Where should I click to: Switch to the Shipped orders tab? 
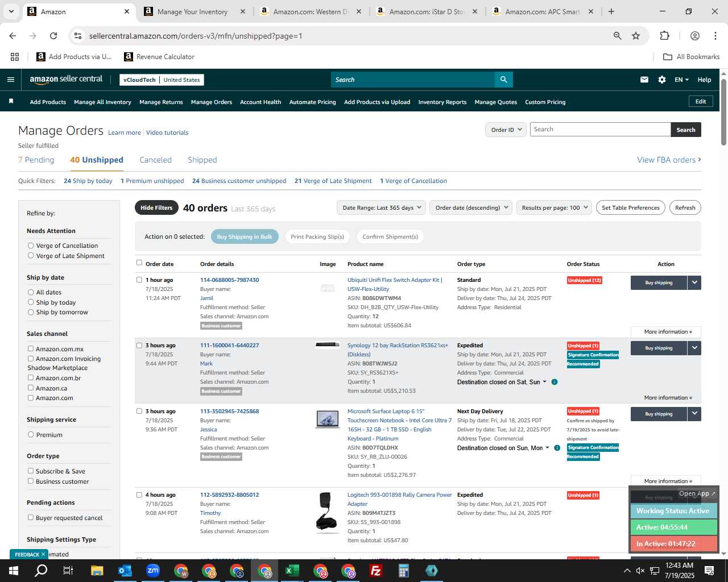coord(202,160)
